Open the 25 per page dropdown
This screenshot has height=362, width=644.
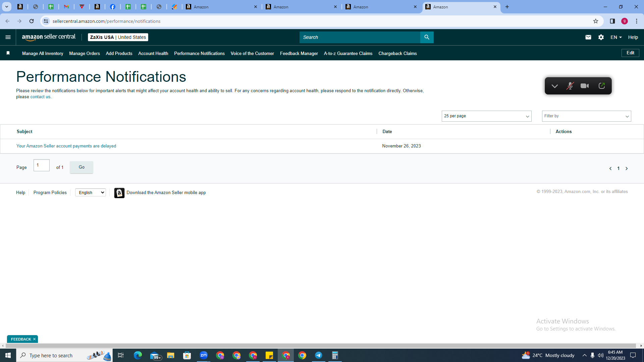click(486, 116)
